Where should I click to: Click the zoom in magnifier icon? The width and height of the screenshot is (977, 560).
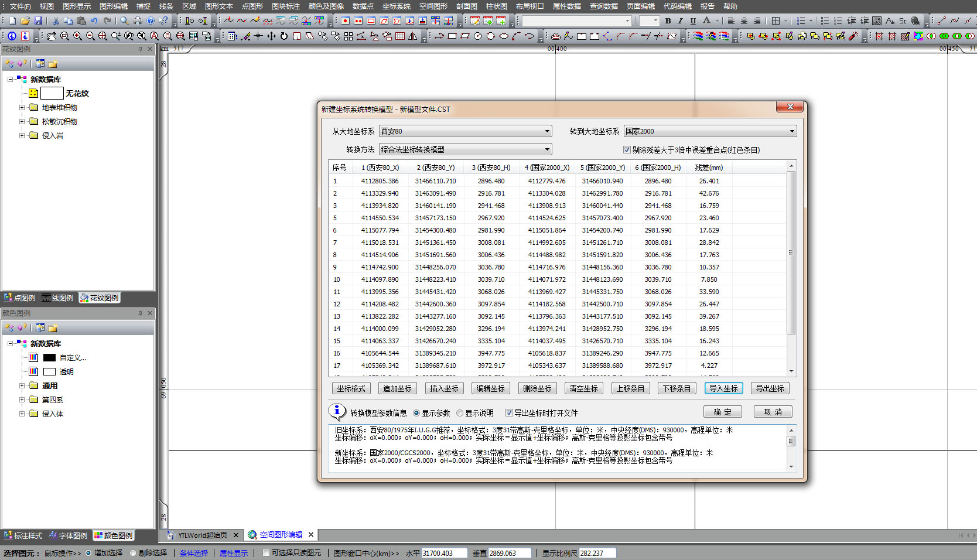[x=77, y=36]
